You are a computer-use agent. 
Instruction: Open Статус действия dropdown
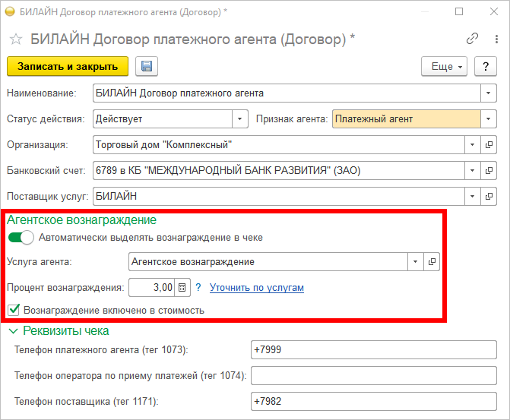[x=240, y=119]
